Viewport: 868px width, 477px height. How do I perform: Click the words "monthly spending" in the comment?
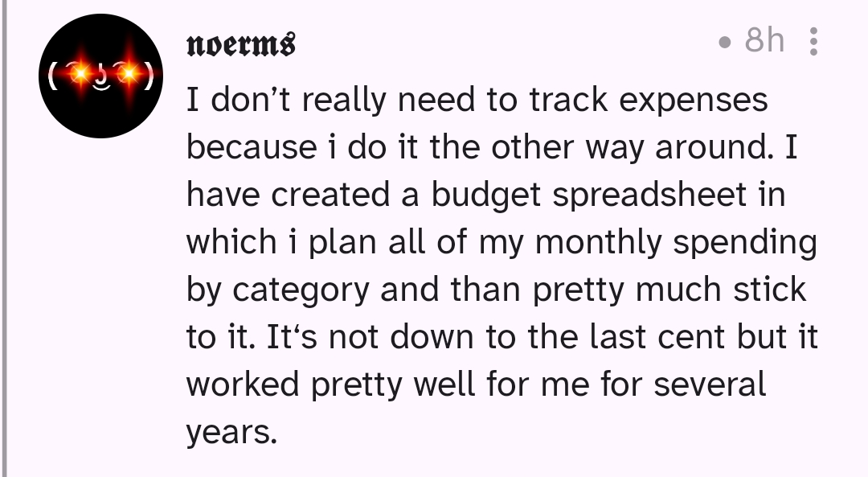(676, 243)
